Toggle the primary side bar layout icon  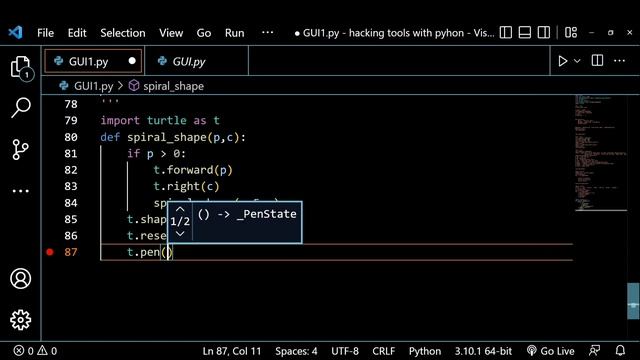(506, 33)
